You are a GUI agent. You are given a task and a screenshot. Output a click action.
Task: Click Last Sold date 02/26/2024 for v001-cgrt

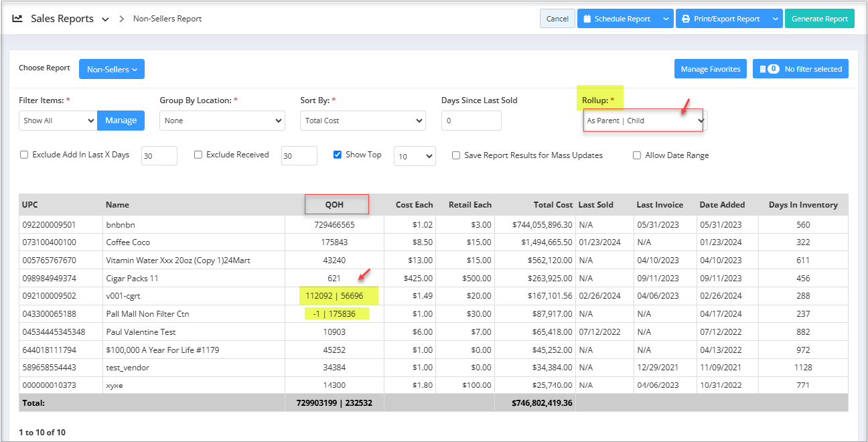pyautogui.click(x=599, y=296)
